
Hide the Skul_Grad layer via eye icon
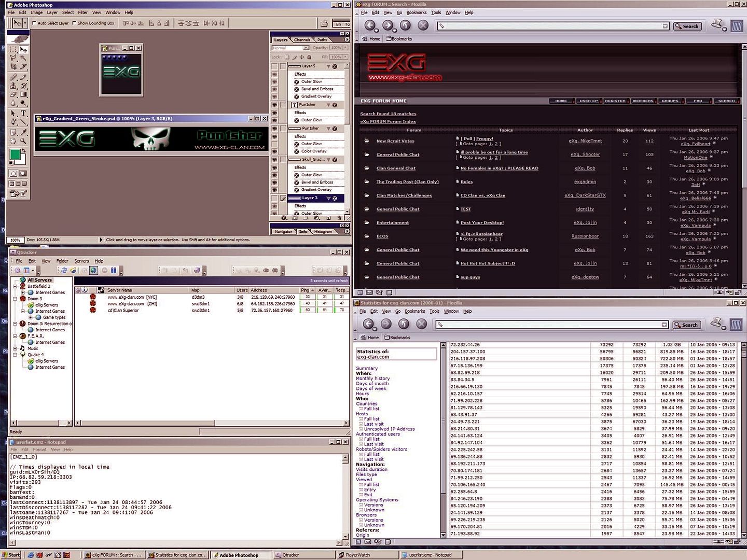click(x=274, y=160)
